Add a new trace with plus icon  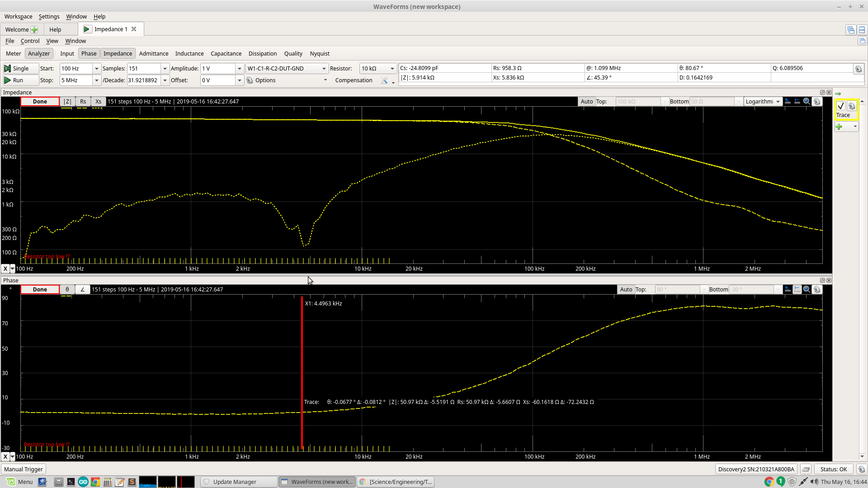[839, 127]
